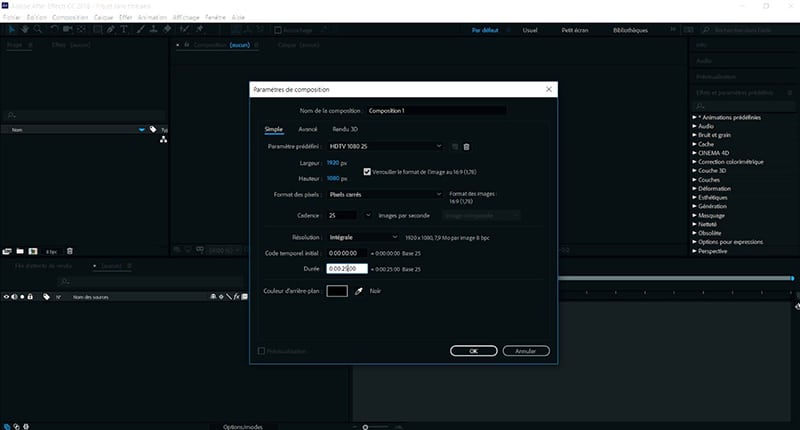The image size is (800, 430).
Task: Click the label tag icon in Project panel
Action: [x=153, y=129]
